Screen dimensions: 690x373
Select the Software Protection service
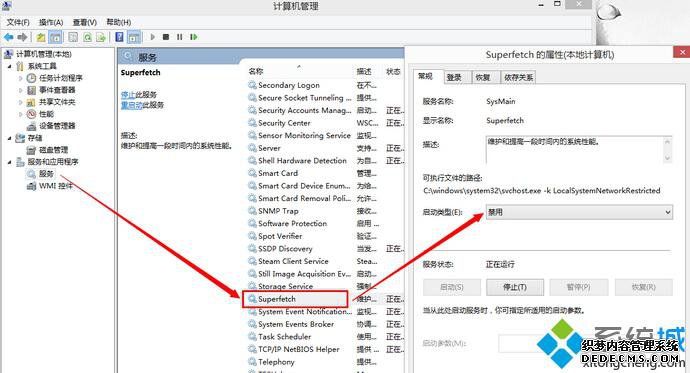[x=292, y=223]
